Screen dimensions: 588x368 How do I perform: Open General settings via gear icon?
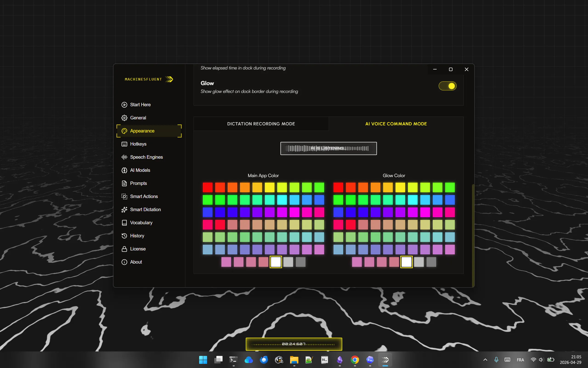[124, 118]
